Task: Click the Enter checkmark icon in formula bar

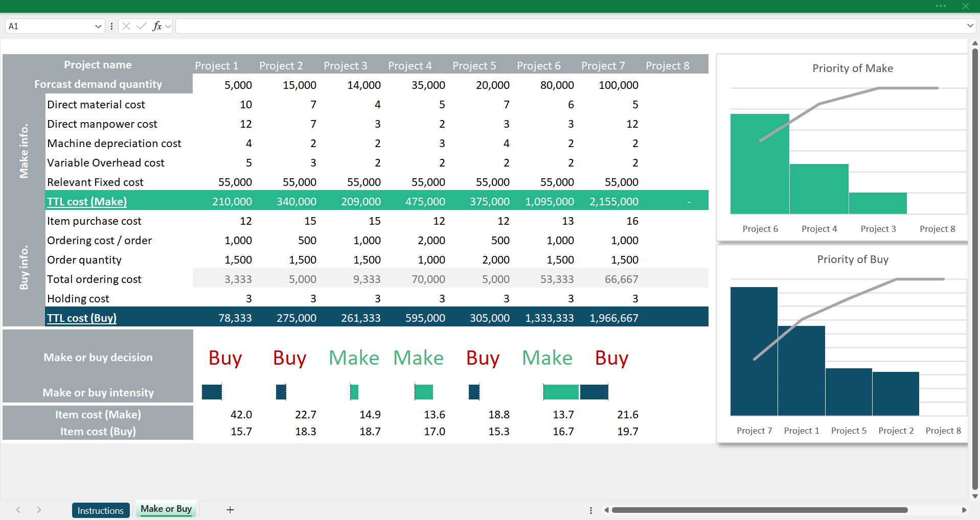Action: (x=142, y=26)
